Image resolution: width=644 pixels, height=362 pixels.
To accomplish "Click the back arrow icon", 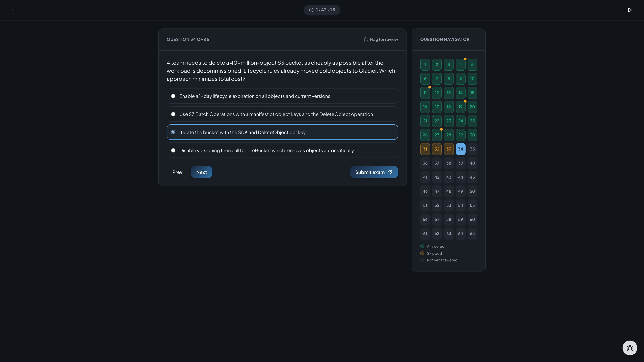I will [x=14, y=10].
